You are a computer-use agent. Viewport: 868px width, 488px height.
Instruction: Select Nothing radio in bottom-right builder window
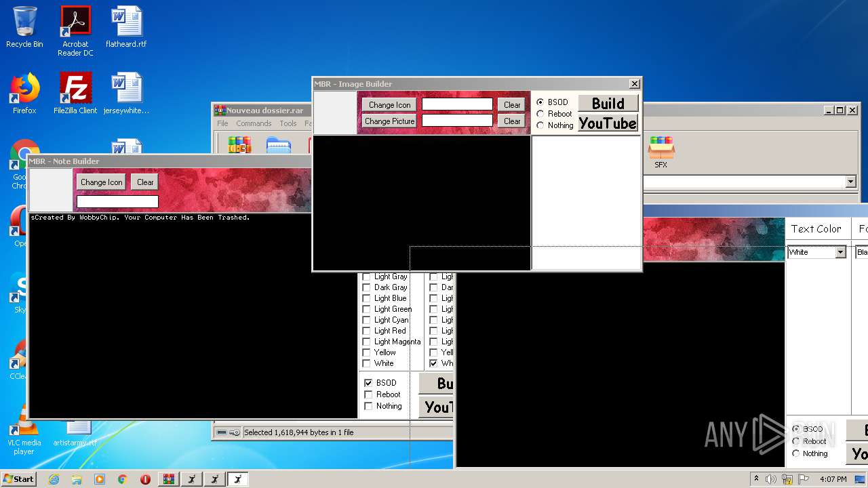point(796,453)
